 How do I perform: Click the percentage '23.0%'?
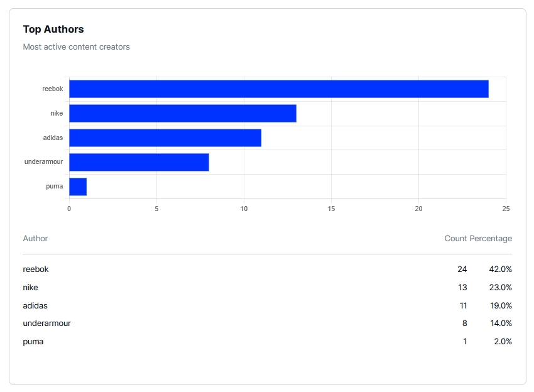(501, 288)
